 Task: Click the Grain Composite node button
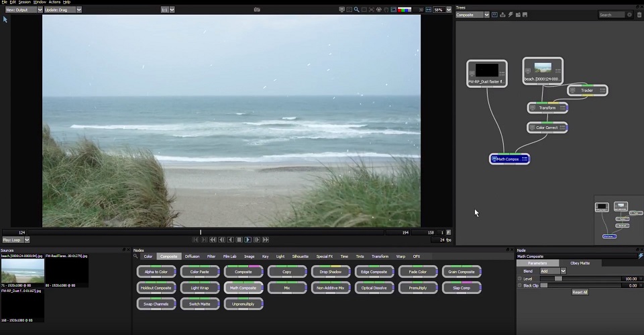(462, 272)
